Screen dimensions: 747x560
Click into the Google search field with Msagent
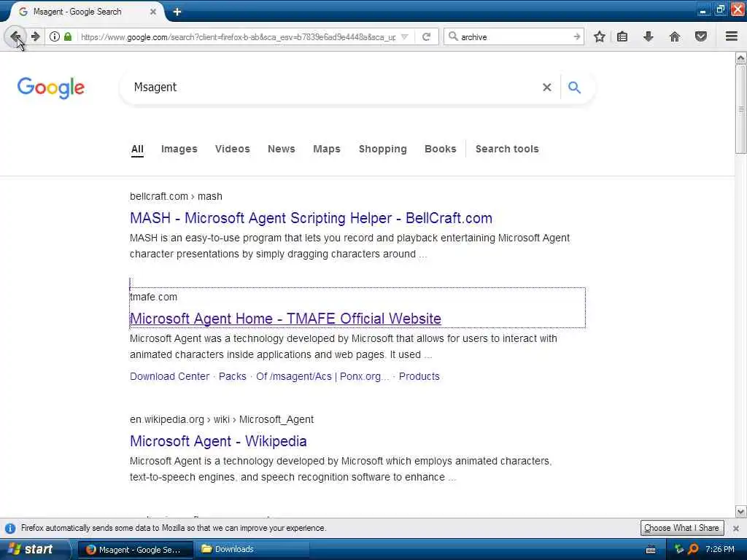point(333,87)
